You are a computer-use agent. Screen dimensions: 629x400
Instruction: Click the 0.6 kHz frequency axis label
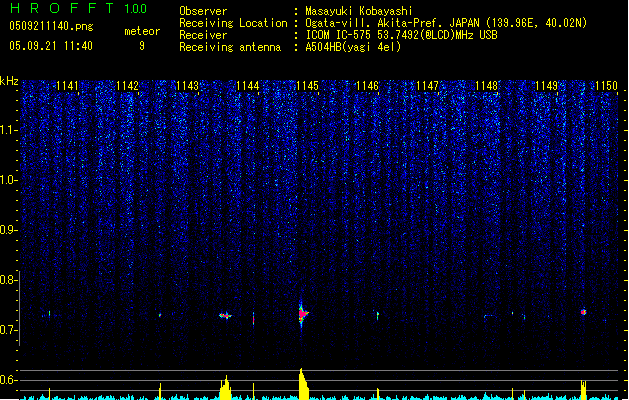[9, 380]
